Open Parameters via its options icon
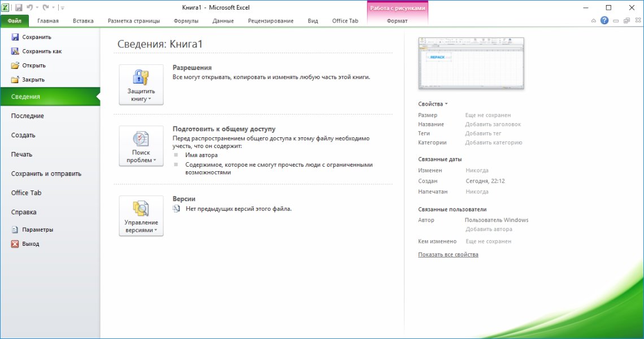 tap(15, 230)
